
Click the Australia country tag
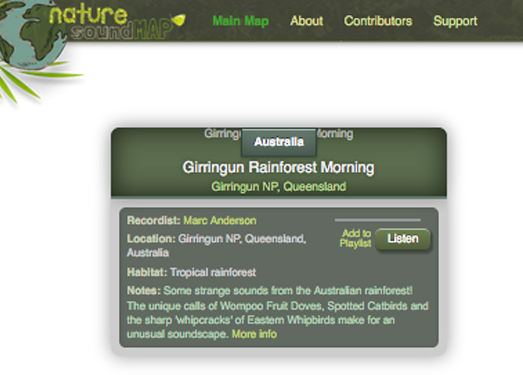279,142
